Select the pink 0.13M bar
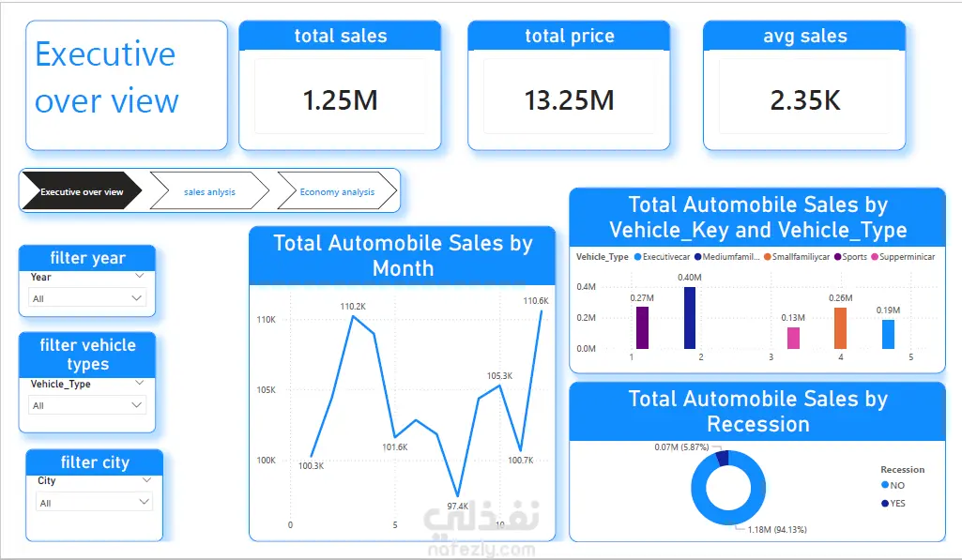This screenshot has height=560, width=962. (793, 338)
